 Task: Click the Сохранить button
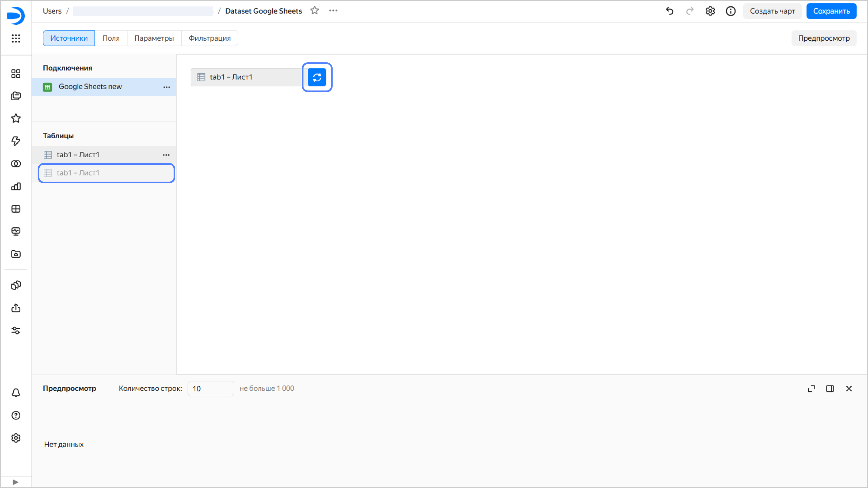tap(831, 11)
